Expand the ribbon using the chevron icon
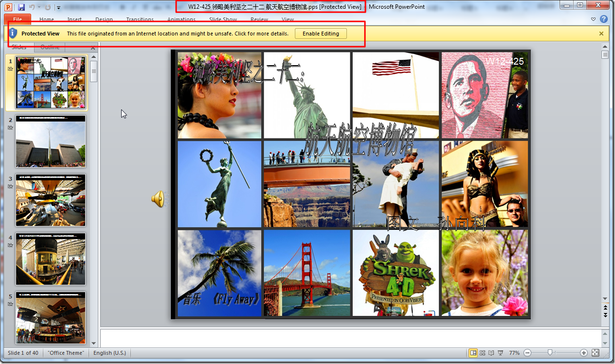The image size is (615, 364). [594, 19]
